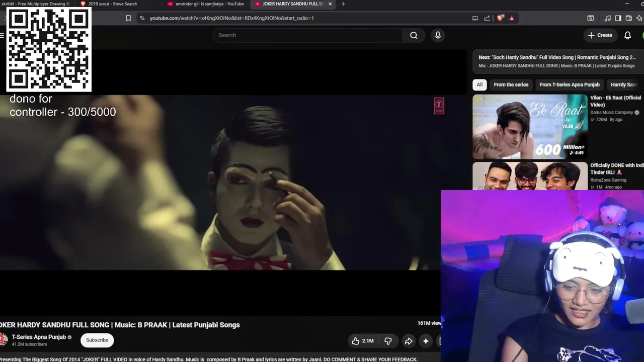Expand the video description text
Viewport: 644px width, 362px height.
(209, 359)
